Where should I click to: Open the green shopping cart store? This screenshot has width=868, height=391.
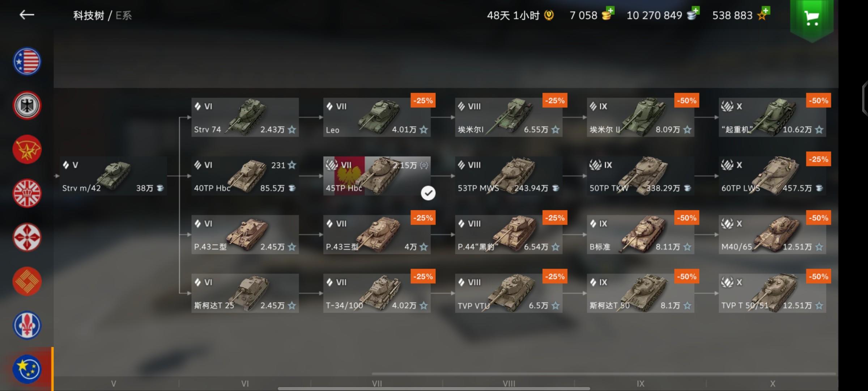tap(812, 19)
